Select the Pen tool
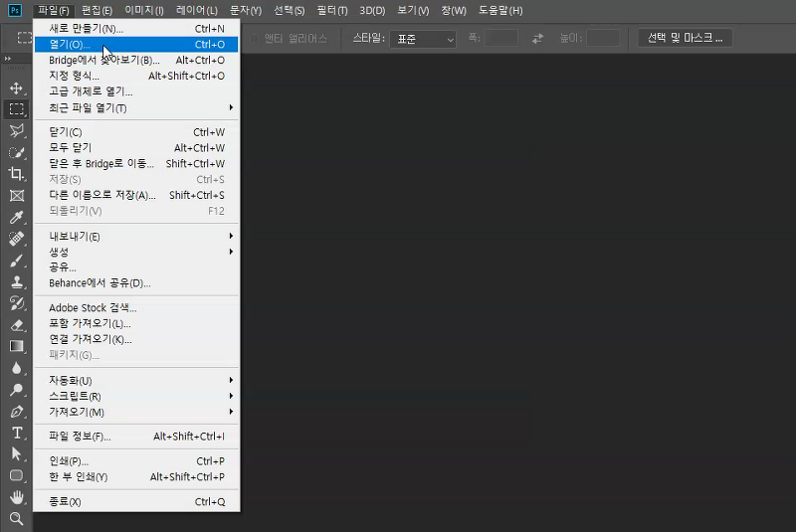This screenshot has width=796, height=532. (16, 411)
